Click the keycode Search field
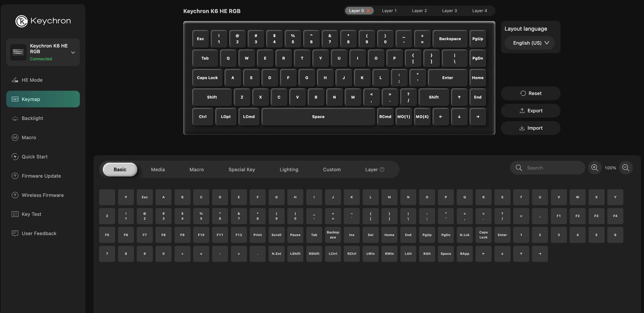644x313 pixels. coord(552,168)
